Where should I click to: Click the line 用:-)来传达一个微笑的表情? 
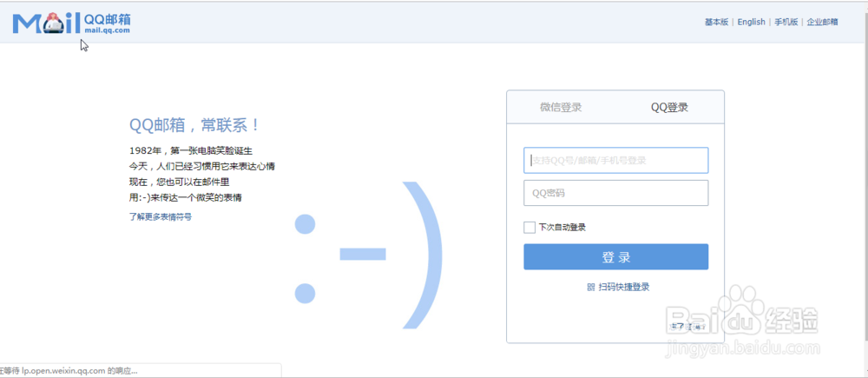click(186, 197)
